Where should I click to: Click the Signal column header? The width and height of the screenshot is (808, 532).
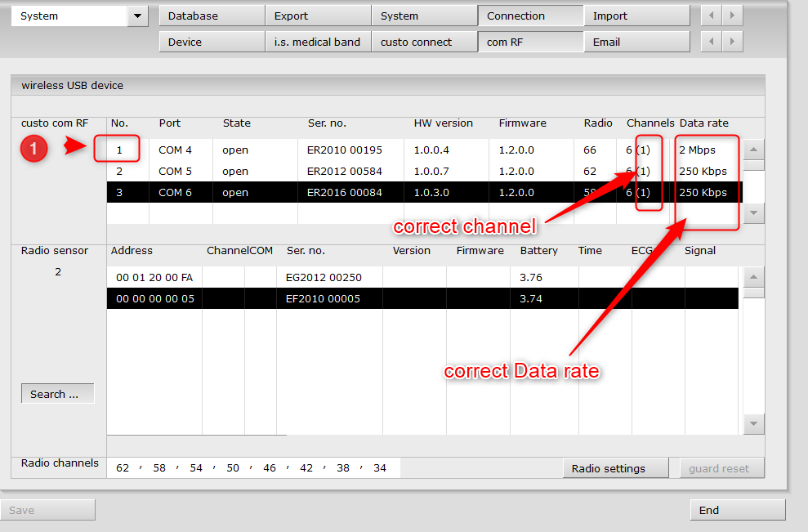click(700, 251)
